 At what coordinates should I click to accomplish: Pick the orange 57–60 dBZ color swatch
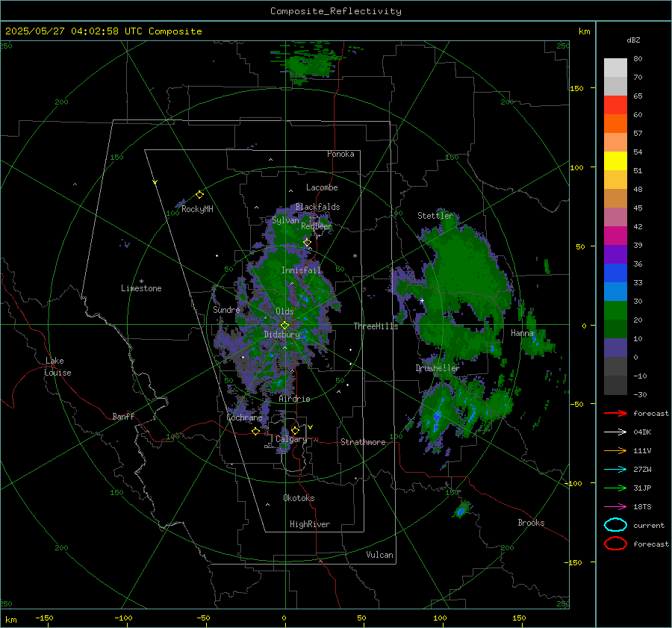(615, 123)
